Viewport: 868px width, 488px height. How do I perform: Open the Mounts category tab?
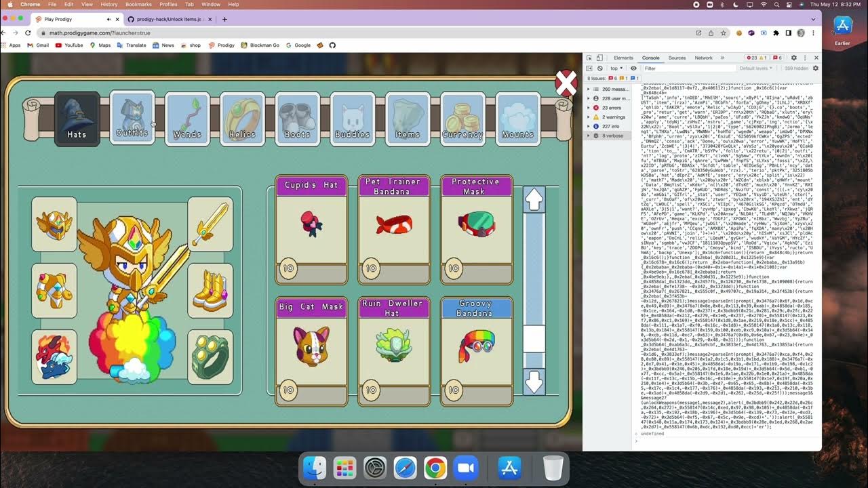(517, 119)
